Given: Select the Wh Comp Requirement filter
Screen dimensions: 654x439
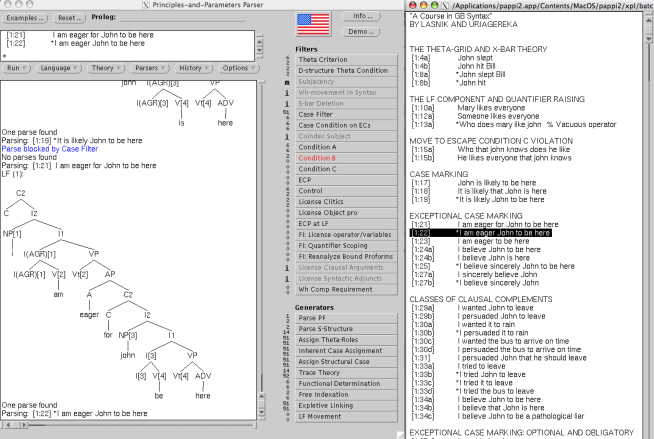Looking at the screenshot, I should click(346, 289).
